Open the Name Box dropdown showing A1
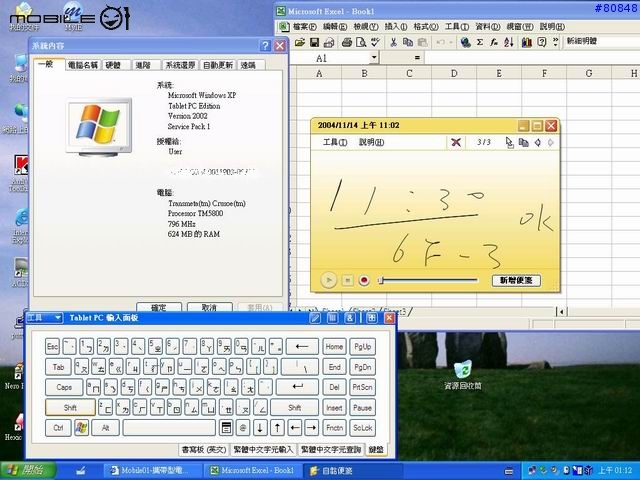Screen dimensions: 640x480 point(374,58)
